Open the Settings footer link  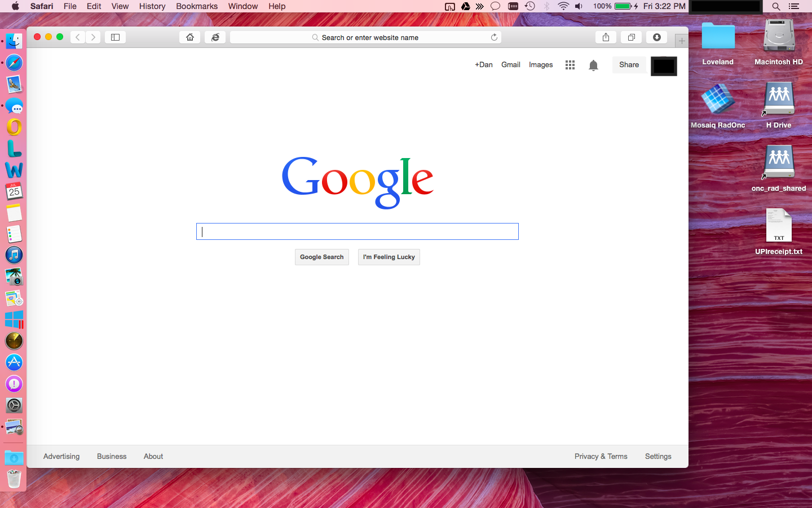(658, 456)
